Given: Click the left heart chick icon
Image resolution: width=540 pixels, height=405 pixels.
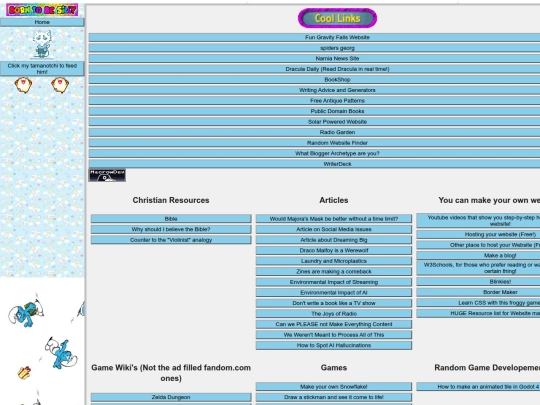Looking at the screenshot, I should [23, 85].
